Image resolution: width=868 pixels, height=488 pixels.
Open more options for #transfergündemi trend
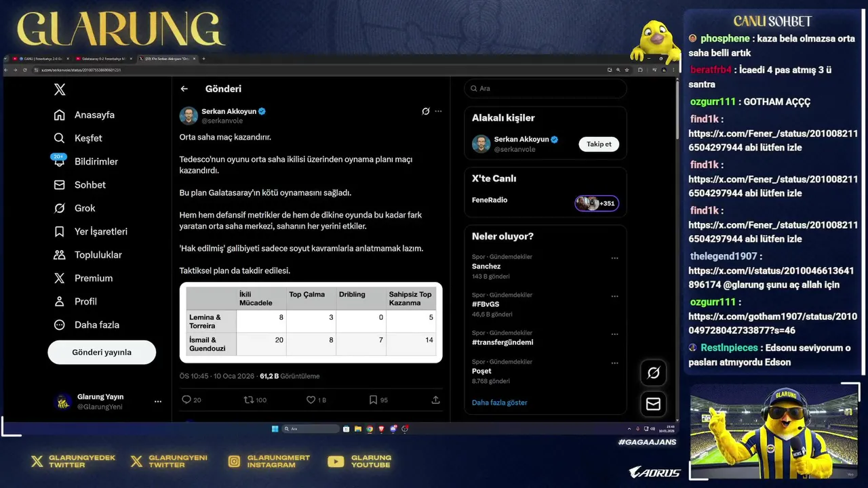point(615,334)
